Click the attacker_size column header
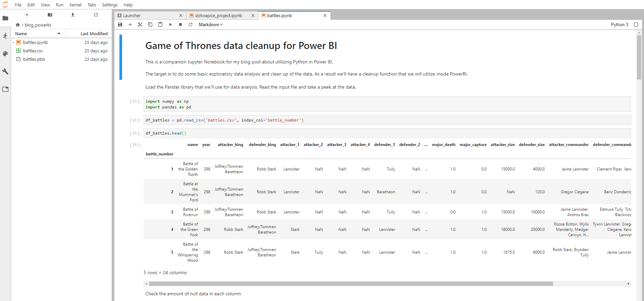Viewport: 644px width, 301px height. pyautogui.click(x=503, y=145)
